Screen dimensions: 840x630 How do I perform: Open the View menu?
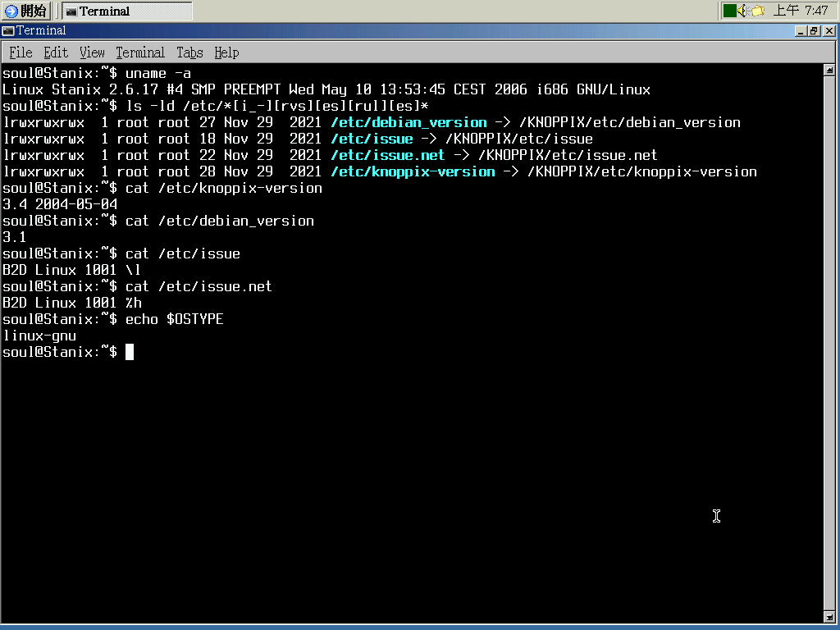[x=92, y=52]
